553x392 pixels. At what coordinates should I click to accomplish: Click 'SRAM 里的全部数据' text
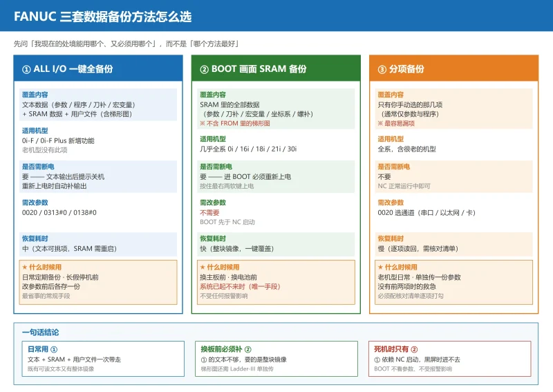click(229, 105)
